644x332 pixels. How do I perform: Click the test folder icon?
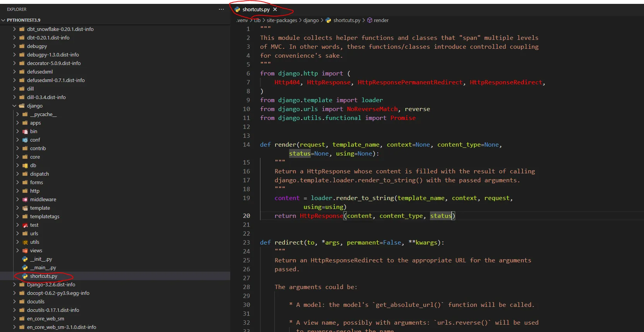[25, 225]
